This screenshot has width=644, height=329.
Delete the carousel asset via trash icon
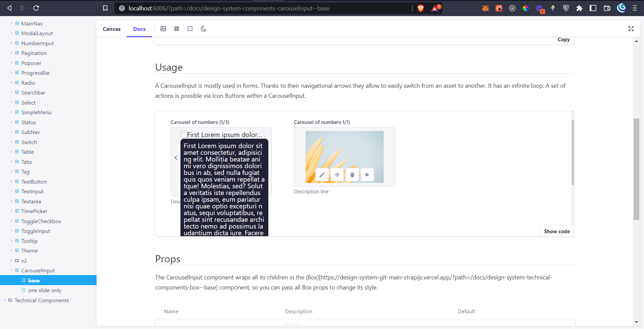tap(352, 175)
